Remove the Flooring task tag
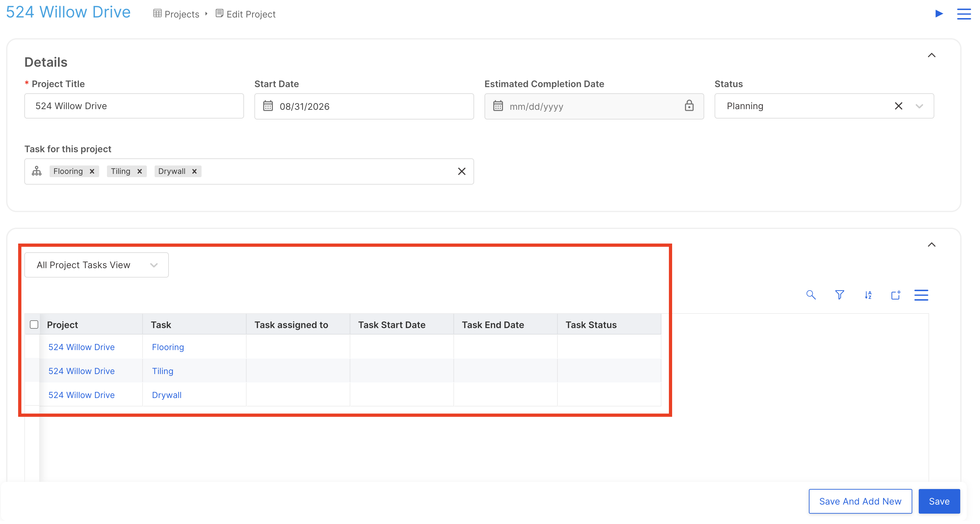 click(x=92, y=171)
